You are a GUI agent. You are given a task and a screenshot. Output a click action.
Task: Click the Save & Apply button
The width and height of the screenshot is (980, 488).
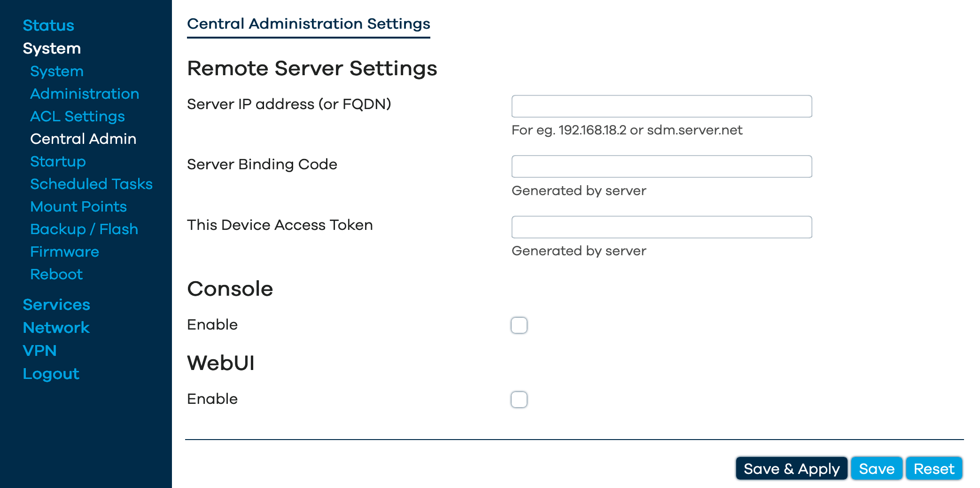click(792, 469)
